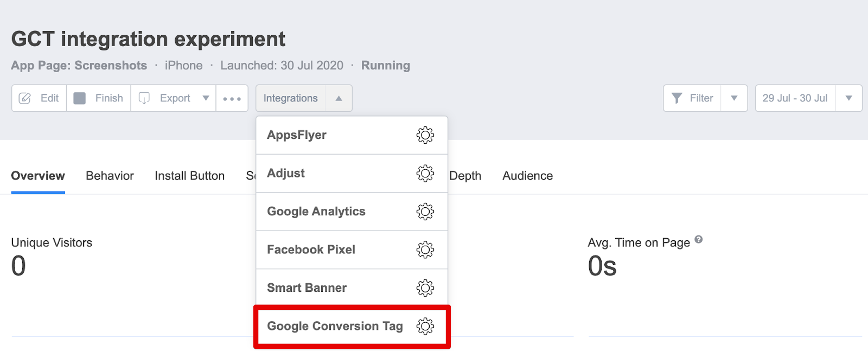The width and height of the screenshot is (868, 351).
Task: Click the Edit button
Action: click(40, 98)
